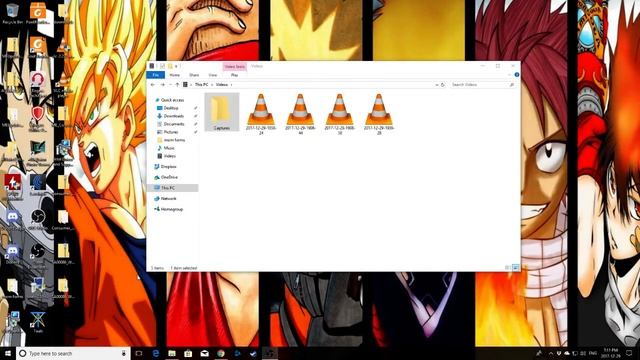Image resolution: width=640 pixels, height=360 pixels.
Task: Open the Play ribbon tab
Action: (234, 75)
